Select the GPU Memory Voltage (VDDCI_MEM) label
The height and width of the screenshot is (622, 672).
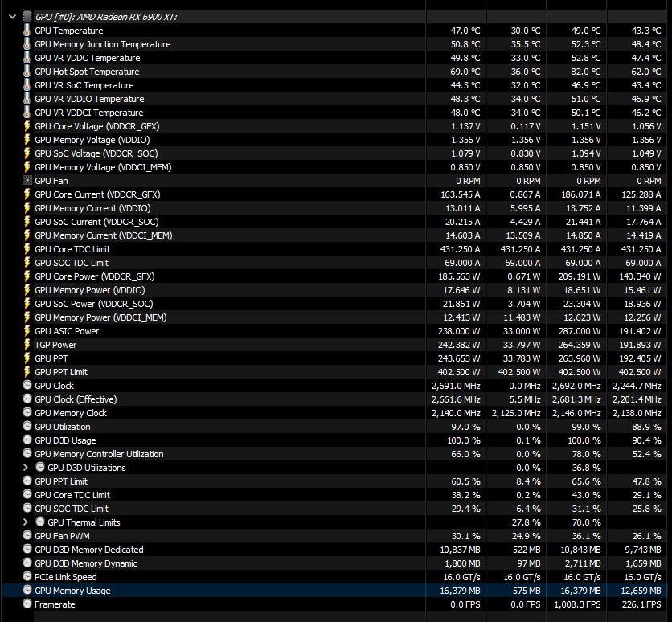(103, 167)
